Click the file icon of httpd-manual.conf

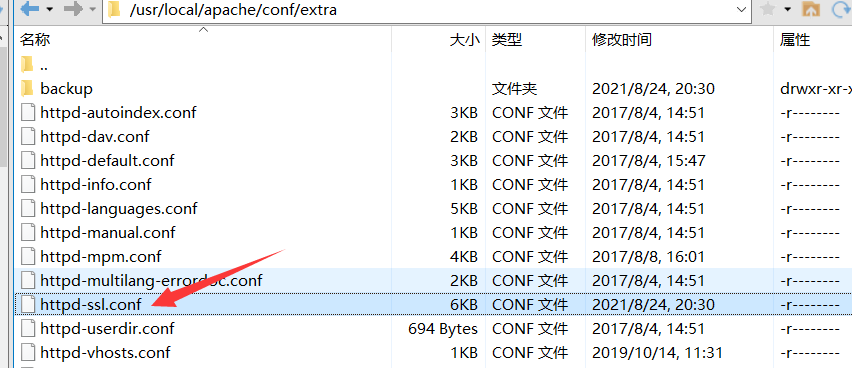[27, 232]
